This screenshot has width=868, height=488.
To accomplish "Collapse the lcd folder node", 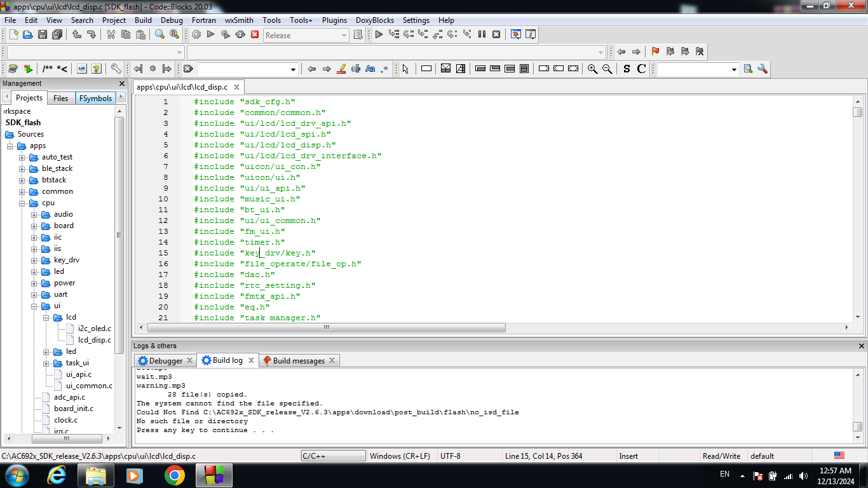I will [46, 317].
